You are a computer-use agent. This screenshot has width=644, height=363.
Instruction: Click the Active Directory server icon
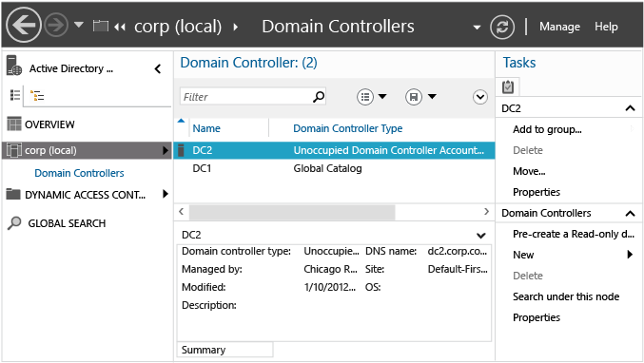tap(13, 66)
